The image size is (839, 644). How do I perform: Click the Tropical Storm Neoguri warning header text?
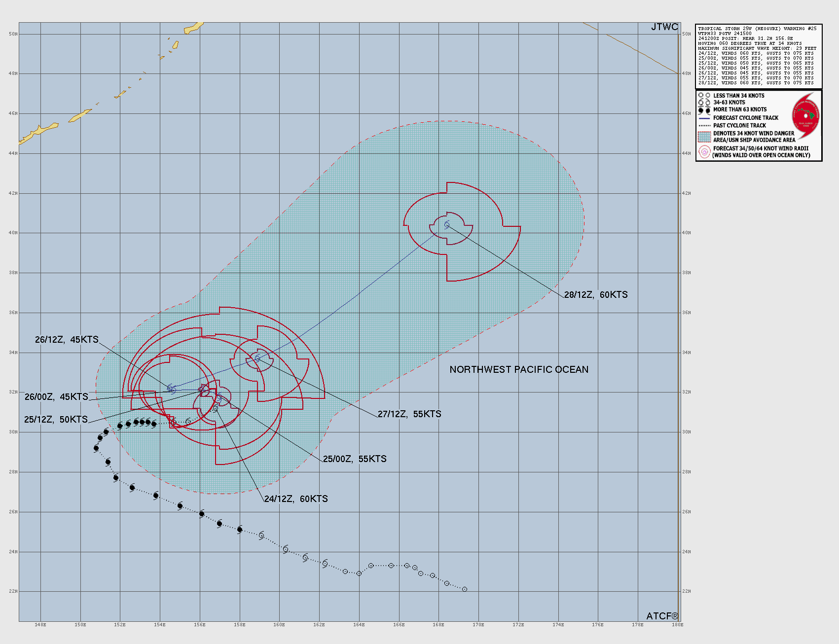(x=757, y=29)
